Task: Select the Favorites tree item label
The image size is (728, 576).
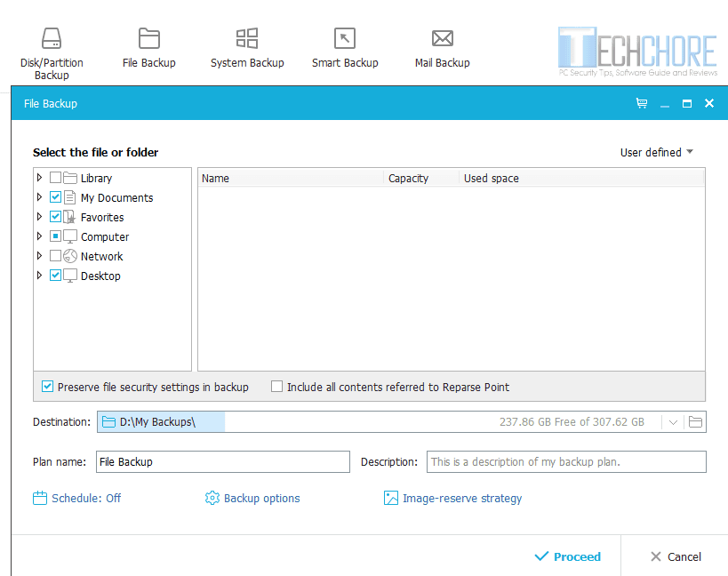Action: tap(102, 217)
